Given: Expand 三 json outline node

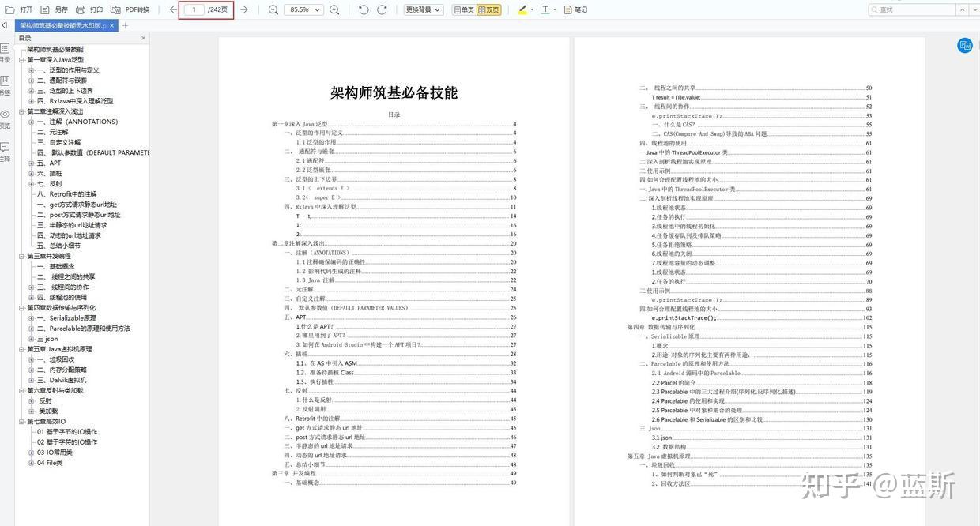Looking at the screenshot, I should (x=32, y=339).
